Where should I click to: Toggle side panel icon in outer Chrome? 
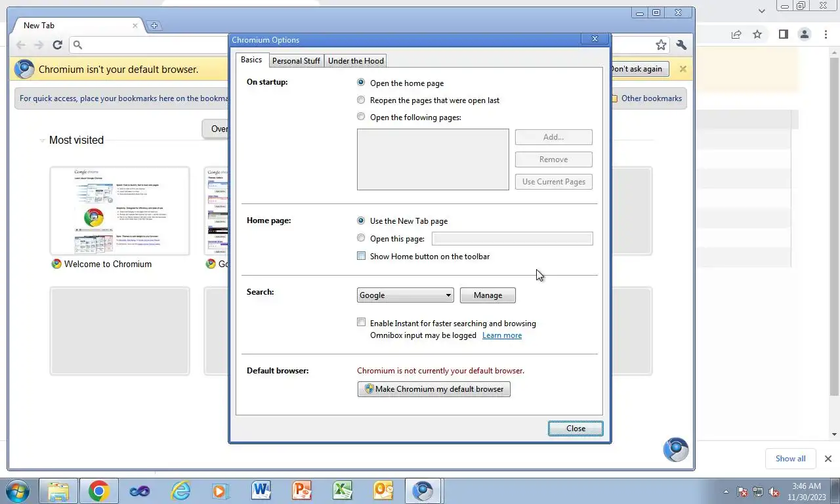(x=783, y=34)
